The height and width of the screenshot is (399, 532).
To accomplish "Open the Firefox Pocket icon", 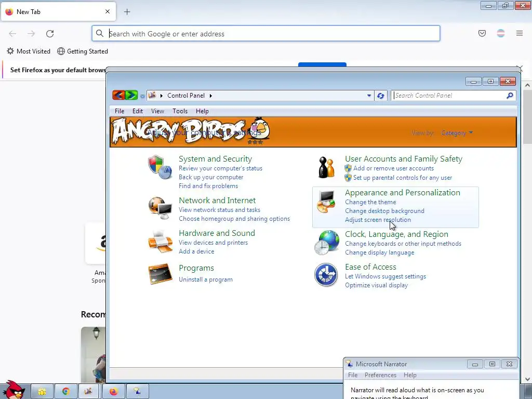I will [482, 33].
